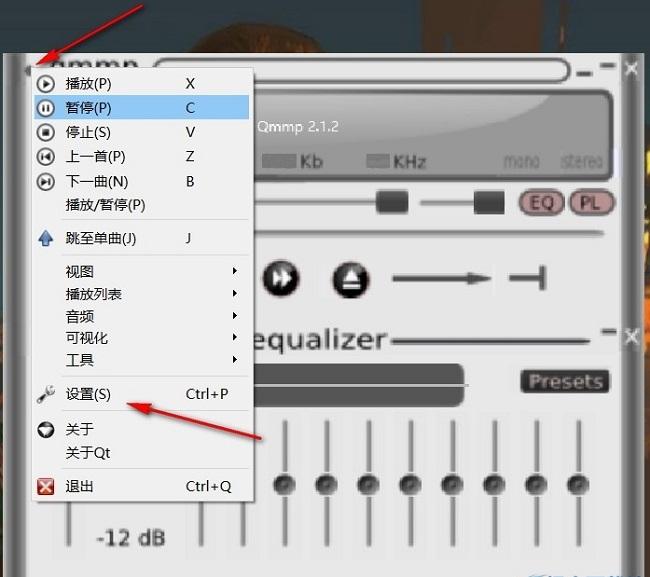Click the red exit (退出) icon
The width and height of the screenshot is (650, 577).
point(46,487)
